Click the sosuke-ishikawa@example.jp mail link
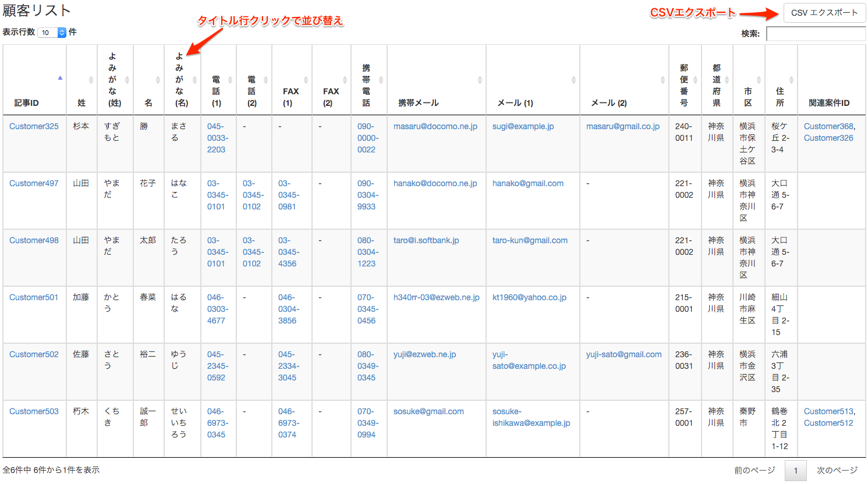The width and height of the screenshot is (868, 484). coord(532,417)
